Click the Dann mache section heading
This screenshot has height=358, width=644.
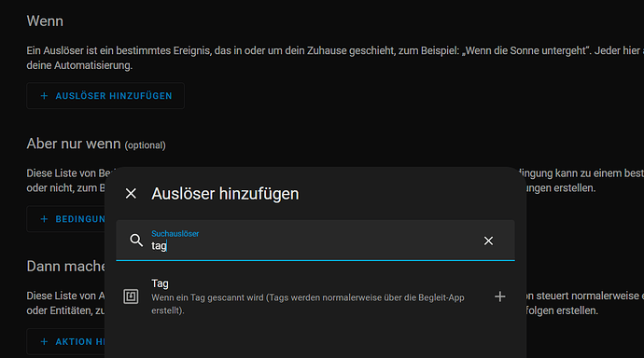coord(65,267)
